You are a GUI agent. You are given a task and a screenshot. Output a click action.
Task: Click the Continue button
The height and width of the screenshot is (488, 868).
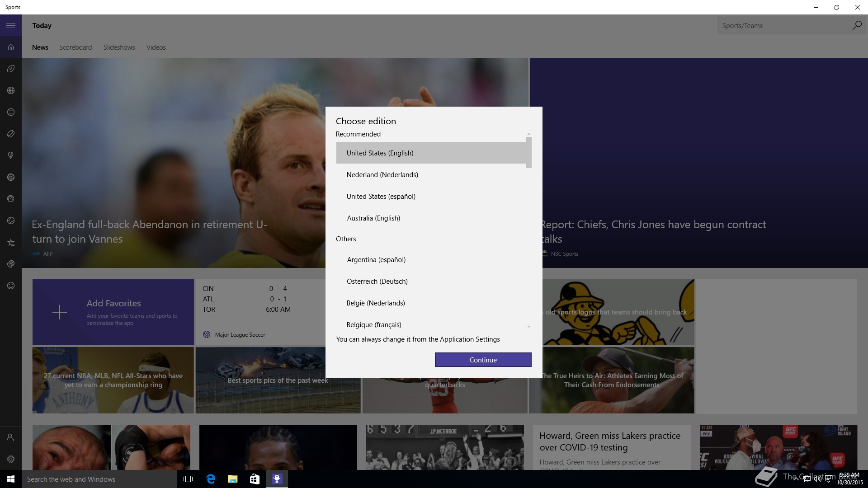[483, 360]
